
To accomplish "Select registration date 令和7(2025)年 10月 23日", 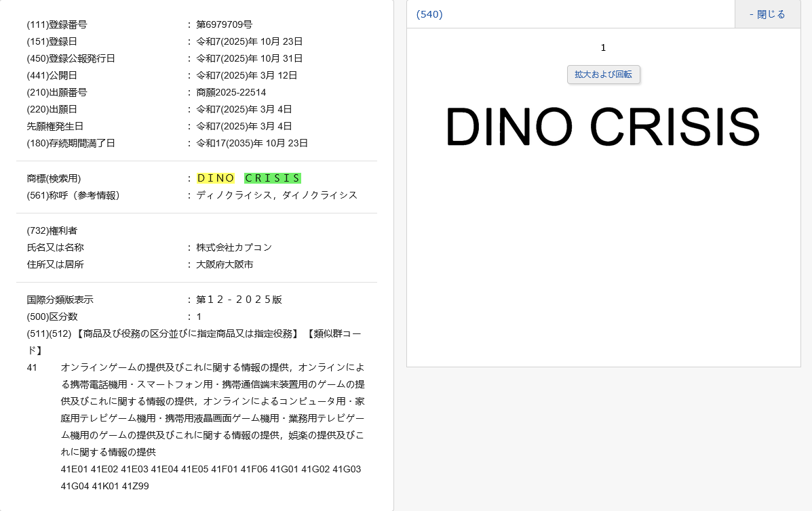I will coord(250,42).
